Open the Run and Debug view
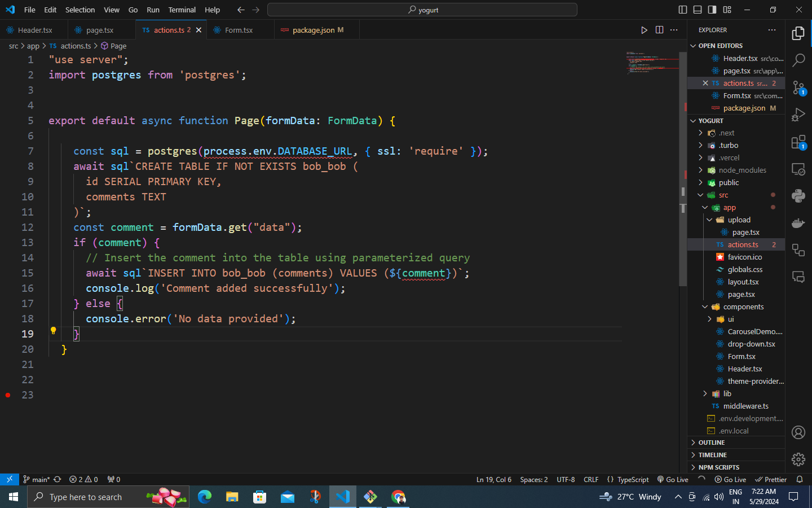The image size is (812, 508). coord(798,115)
